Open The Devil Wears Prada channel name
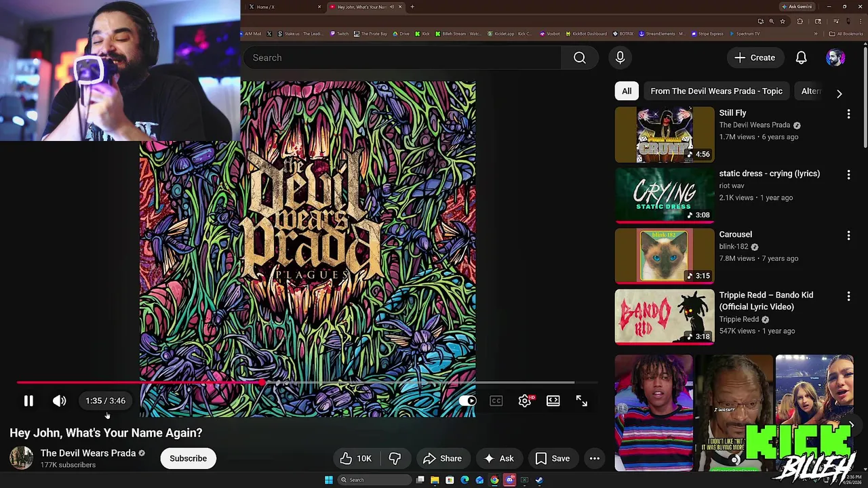Image resolution: width=868 pixels, height=488 pixels. pos(88,453)
